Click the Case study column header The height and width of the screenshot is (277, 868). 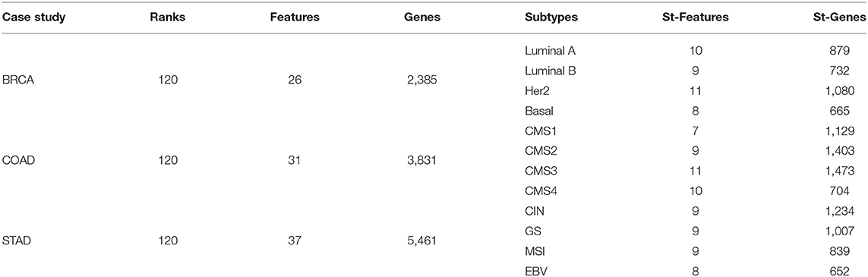click(33, 17)
